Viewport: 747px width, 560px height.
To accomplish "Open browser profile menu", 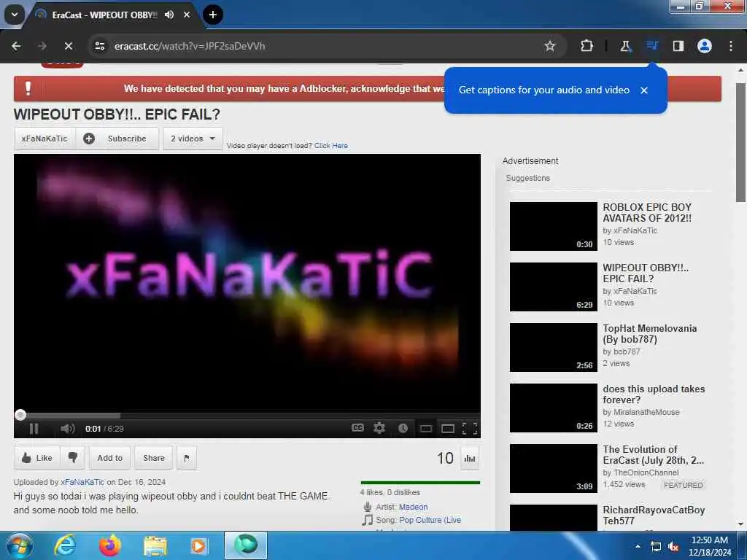I will pos(705,46).
